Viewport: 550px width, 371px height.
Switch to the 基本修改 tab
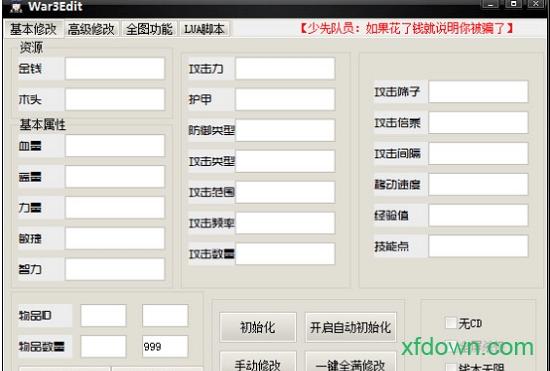coord(33,29)
